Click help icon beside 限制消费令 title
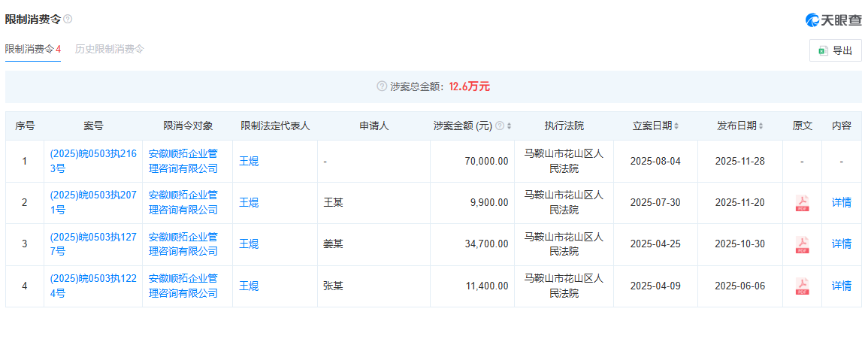Image resolution: width=868 pixels, height=342 pixels. 68,19
